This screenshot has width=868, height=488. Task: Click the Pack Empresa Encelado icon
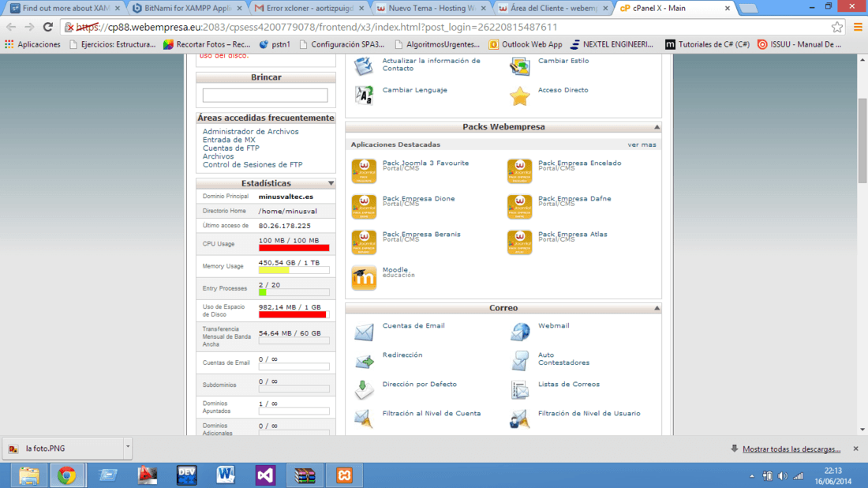coord(519,171)
